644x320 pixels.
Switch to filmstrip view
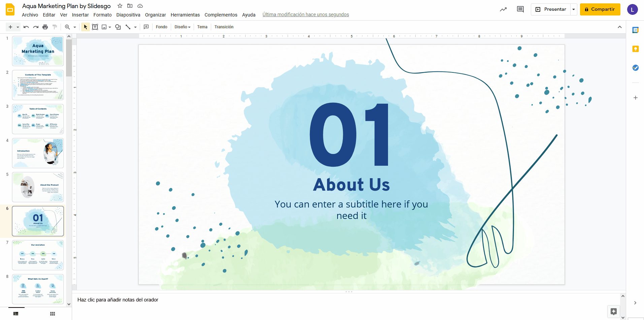coord(16,314)
